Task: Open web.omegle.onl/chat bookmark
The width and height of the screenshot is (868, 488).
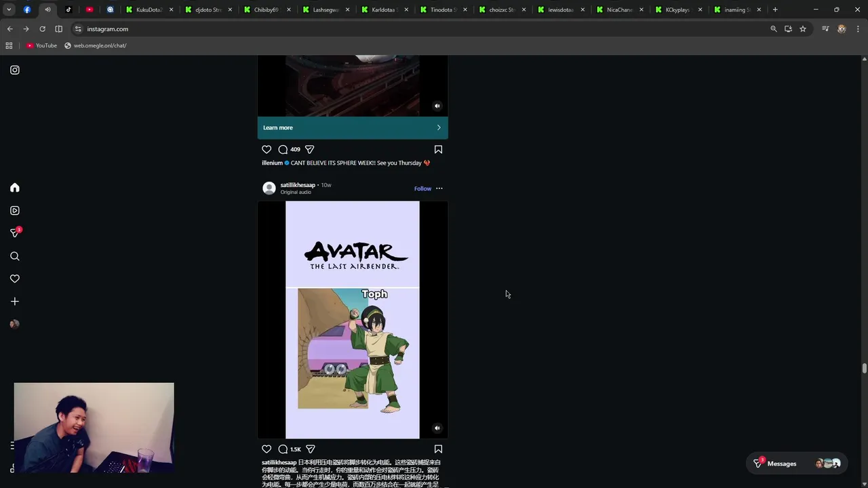Action: 96,45
